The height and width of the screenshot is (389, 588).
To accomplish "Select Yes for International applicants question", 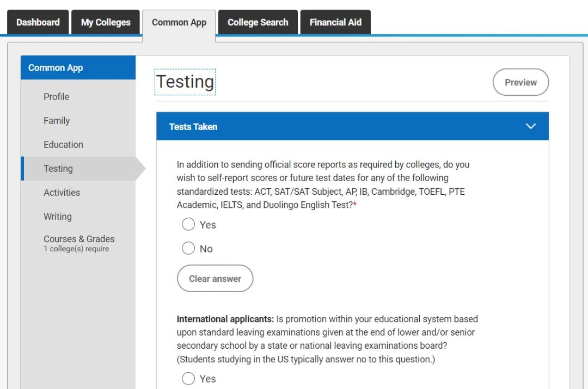I will pyautogui.click(x=188, y=379).
